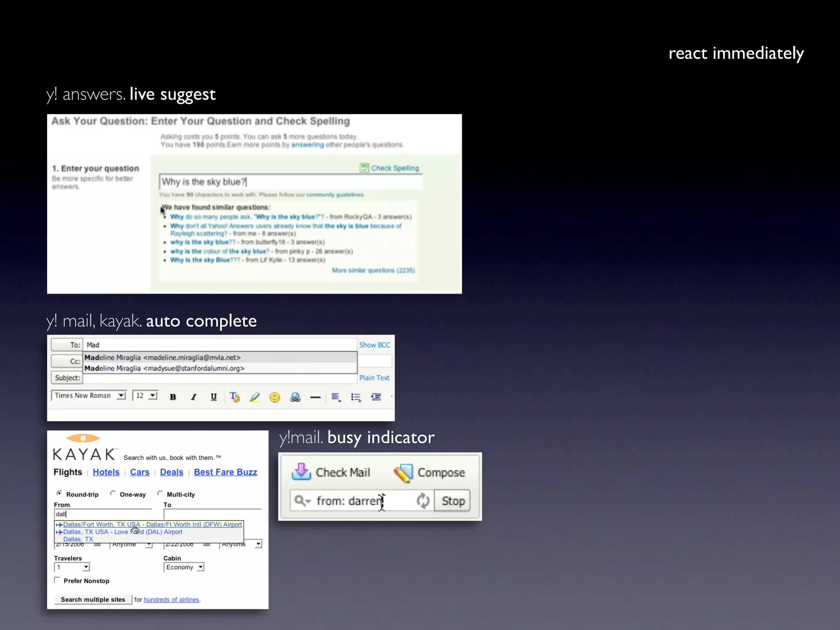Open the Hotels tab in Kayak
Screen dimensions: 840x630
coord(106,472)
